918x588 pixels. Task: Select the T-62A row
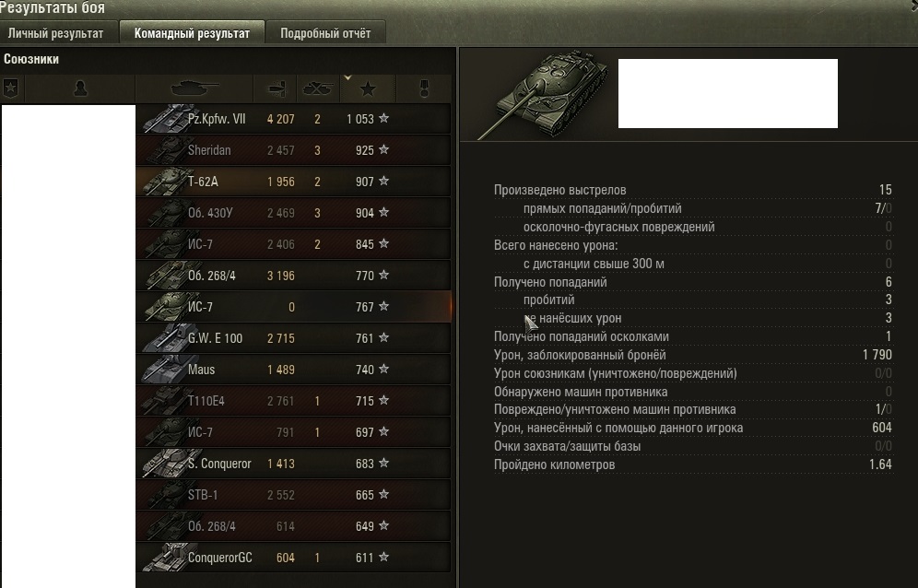coord(293,182)
